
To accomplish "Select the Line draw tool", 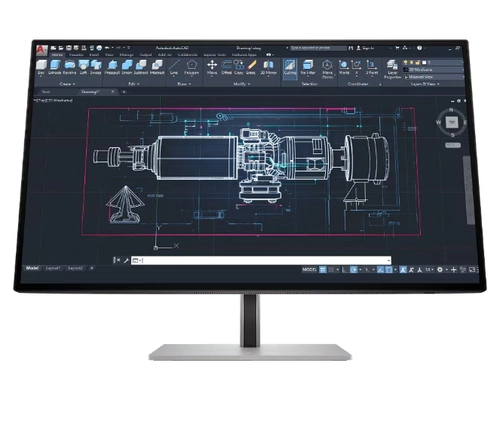I will [174, 67].
